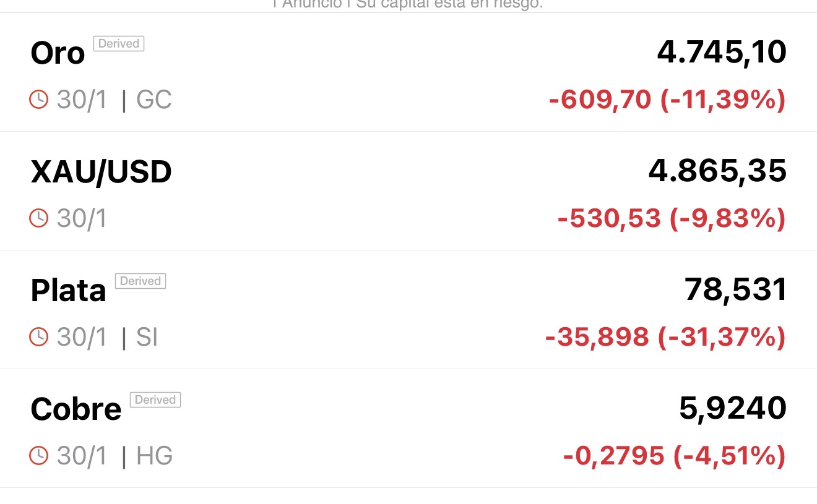Open the Oro commodity name
Screen dimensions: 817x504
[x=58, y=53]
